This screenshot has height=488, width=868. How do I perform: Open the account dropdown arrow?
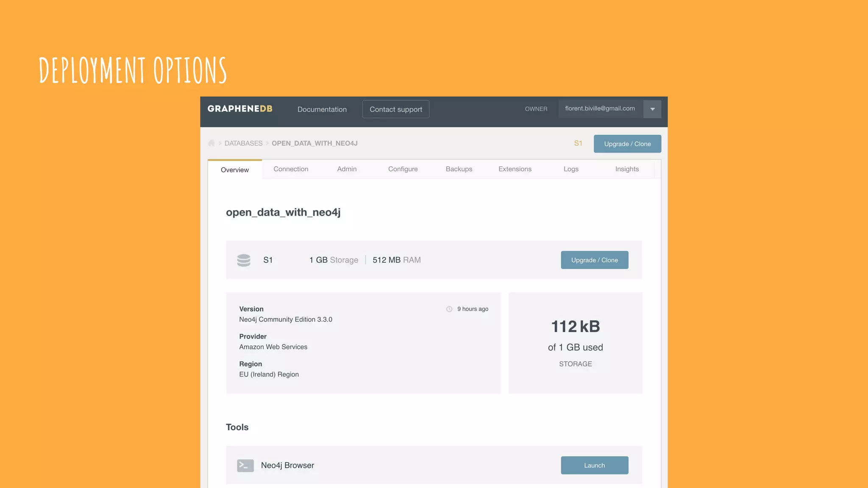[x=652, y=109]
